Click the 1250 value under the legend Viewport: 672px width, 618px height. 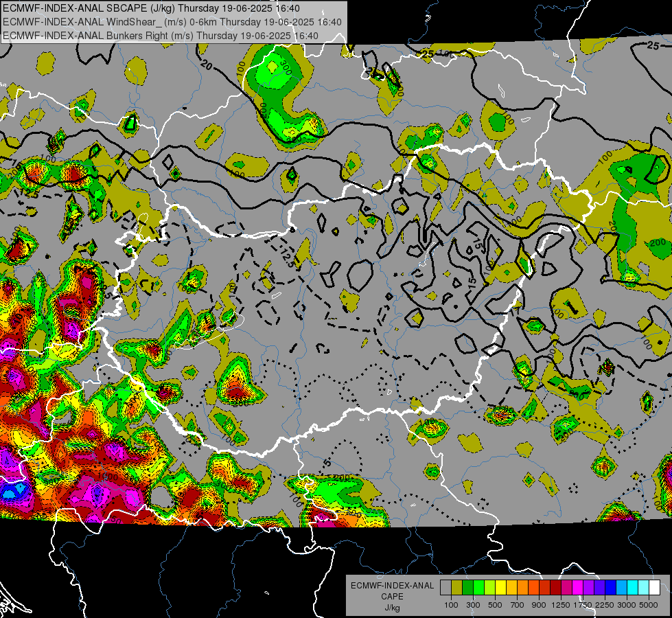coord(561,605)
